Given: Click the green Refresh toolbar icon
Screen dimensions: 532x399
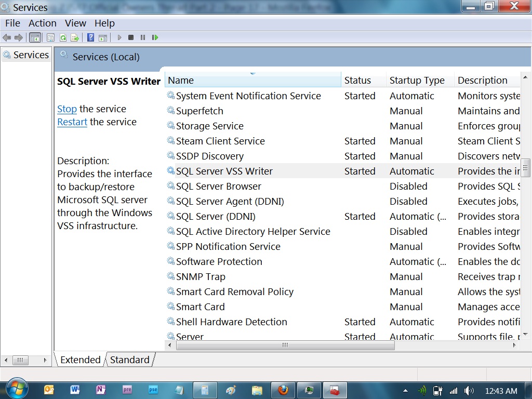Looking at the screenshot, I should [63, 37].
